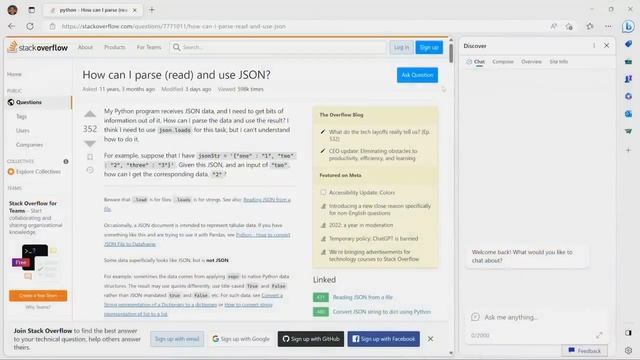The image size is (640, 360).
Task: Expand the chat input box icon
Action: [x=599, y=335]
